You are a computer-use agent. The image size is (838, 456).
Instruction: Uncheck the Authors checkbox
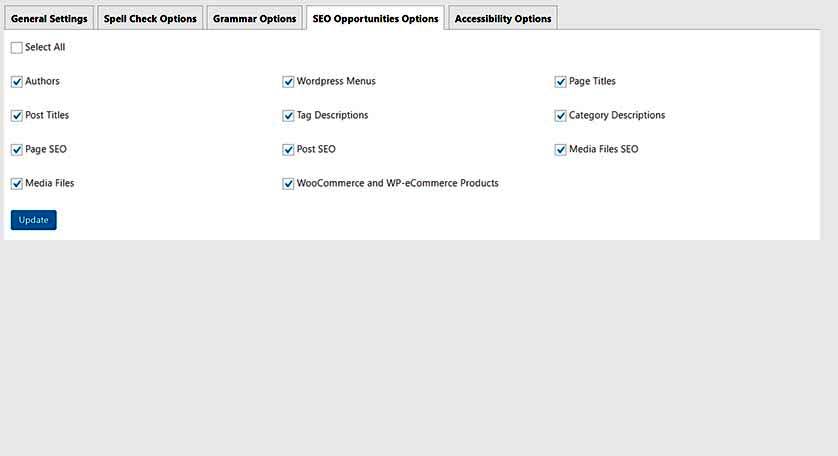(x=17, y=82)
